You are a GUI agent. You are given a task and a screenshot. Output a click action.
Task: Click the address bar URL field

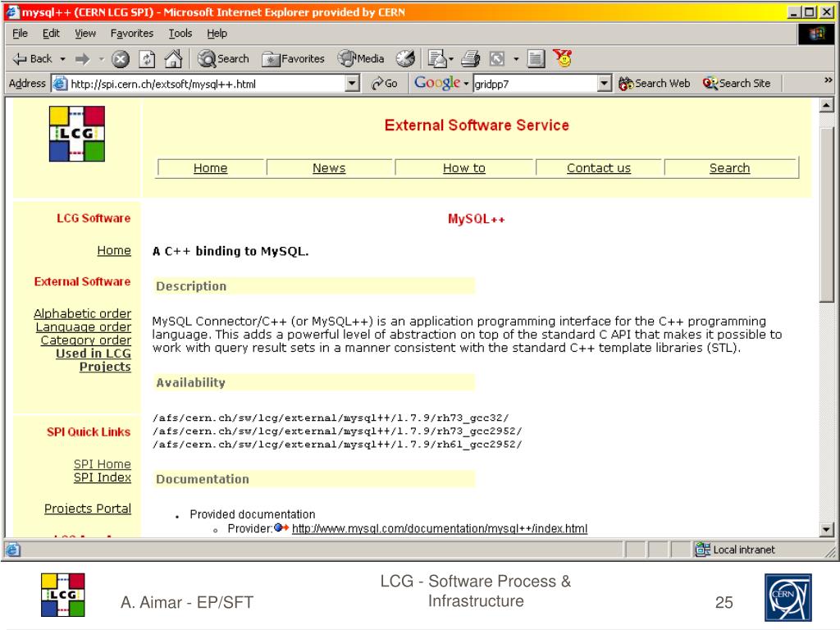(206, 84)
